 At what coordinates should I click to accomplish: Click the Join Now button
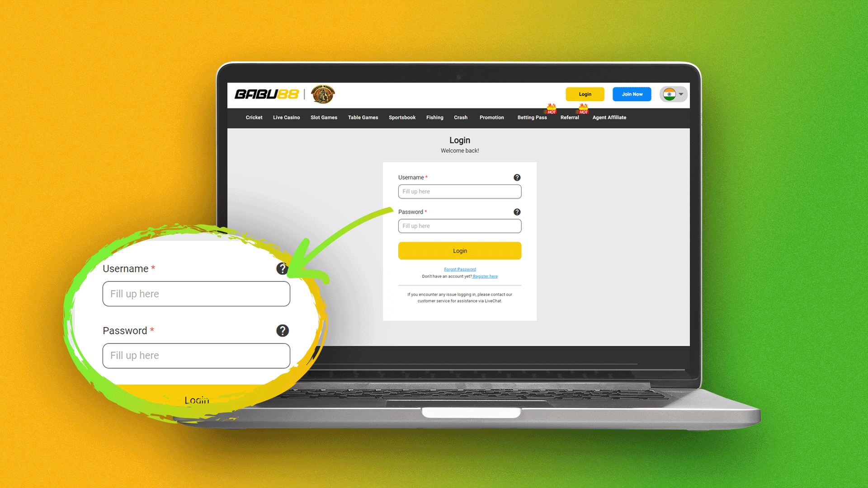(x=632, y=94)
